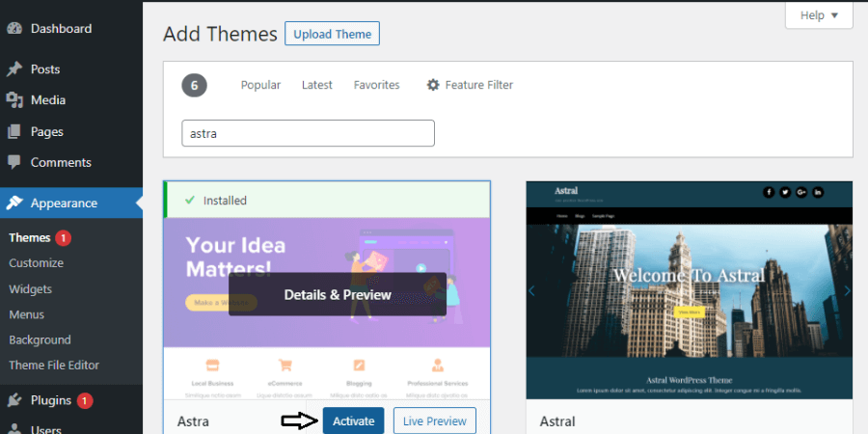868x434 pixels.
Task: Open the Theme File Editor
Action: pos(54,366)
